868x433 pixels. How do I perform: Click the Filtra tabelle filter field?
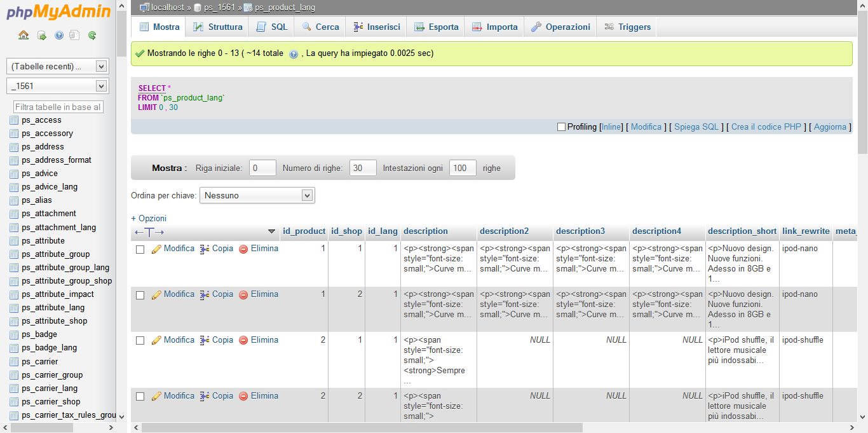[x=58, y=107]
